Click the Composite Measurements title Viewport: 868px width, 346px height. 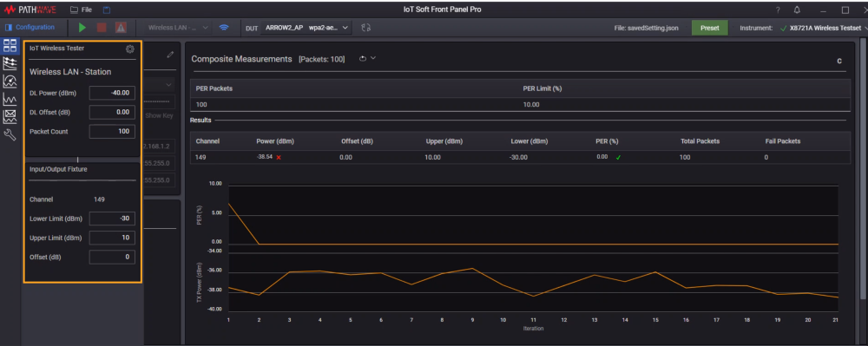pyautogui.click(x=241, y=59)
